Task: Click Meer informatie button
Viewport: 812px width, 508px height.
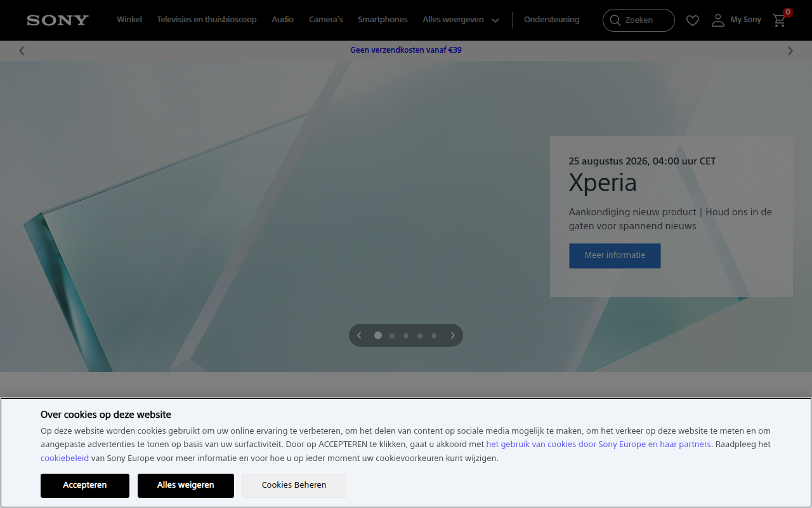Action: (x=615, y=255)
